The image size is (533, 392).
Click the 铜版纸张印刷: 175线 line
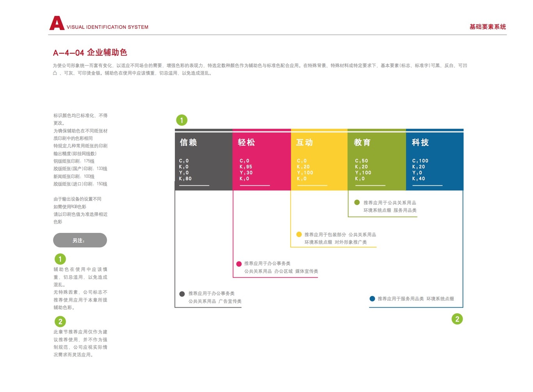coord(74,161)
